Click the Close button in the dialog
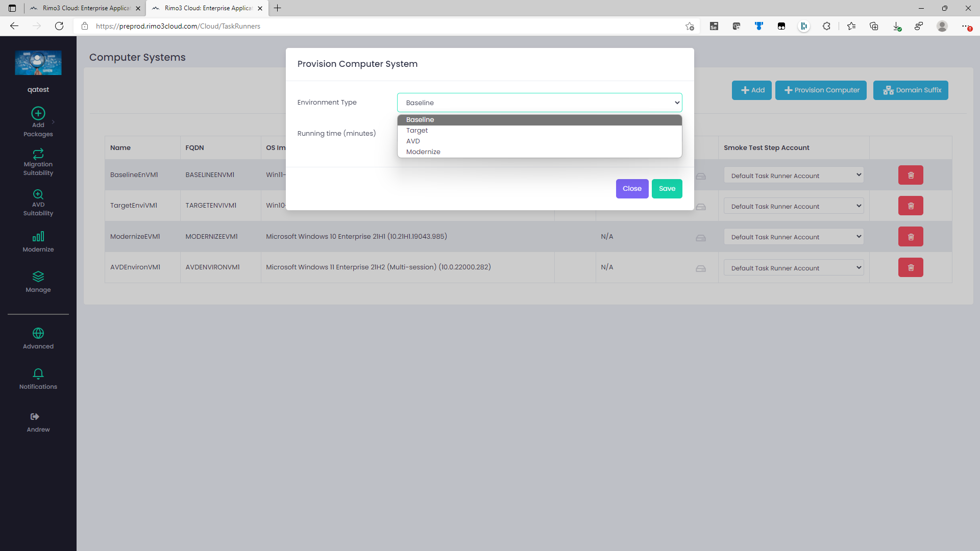This screenshot has height=551, width=980. (632, 189)
